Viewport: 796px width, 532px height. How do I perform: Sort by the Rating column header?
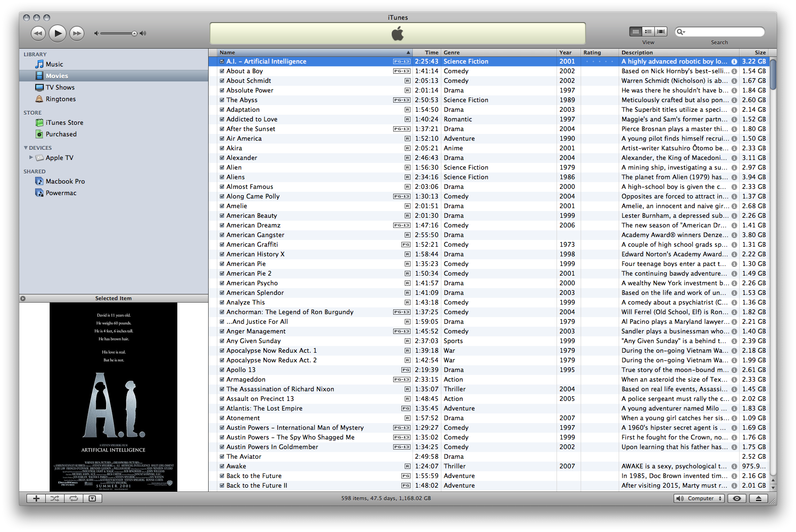tap(599, 53)
